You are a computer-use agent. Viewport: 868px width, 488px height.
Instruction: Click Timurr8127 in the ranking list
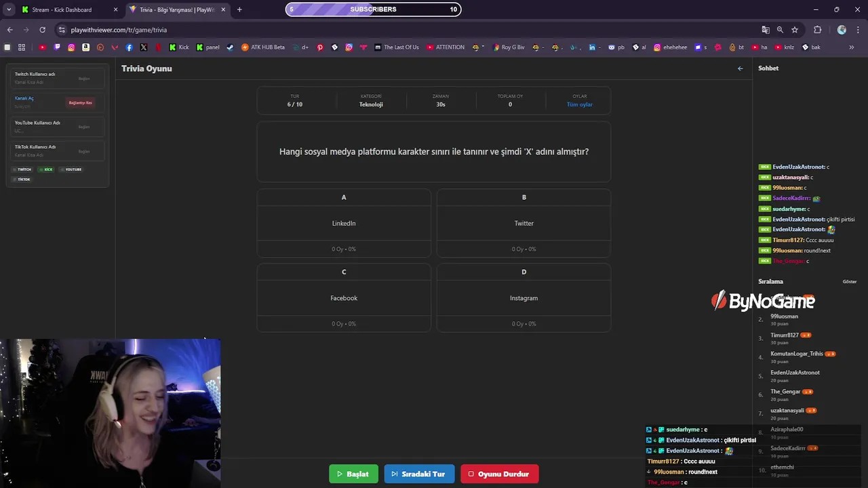(785, 335)
